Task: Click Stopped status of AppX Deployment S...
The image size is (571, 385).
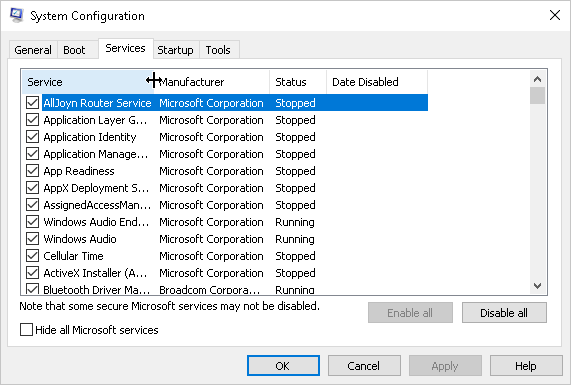Action: coord(295,188)
